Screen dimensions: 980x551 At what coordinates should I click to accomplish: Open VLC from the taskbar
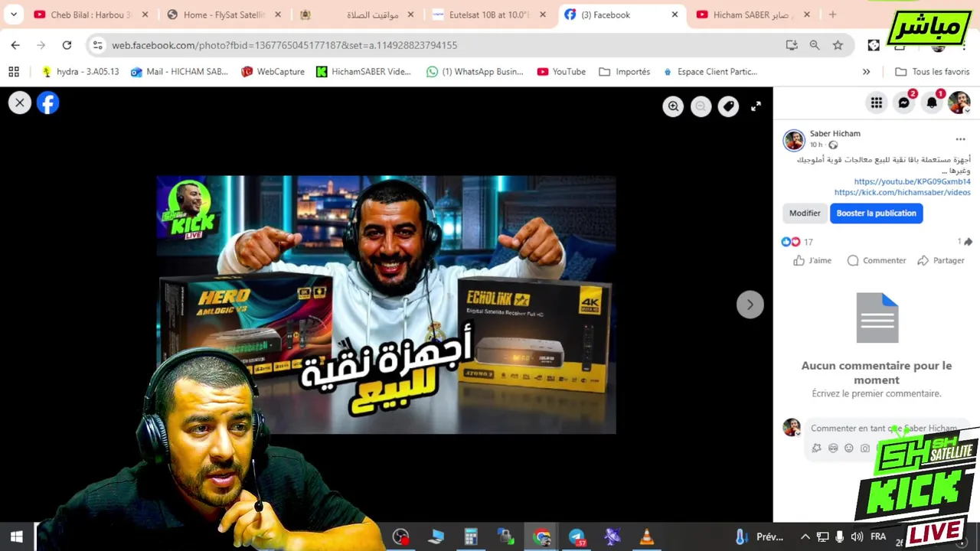click(647, 537)
